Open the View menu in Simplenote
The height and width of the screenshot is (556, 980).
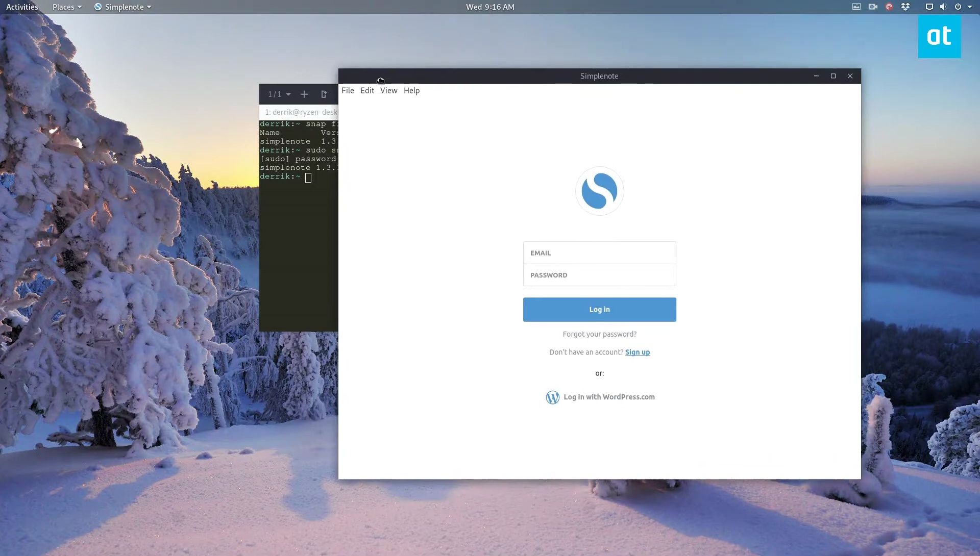[388, 91]
